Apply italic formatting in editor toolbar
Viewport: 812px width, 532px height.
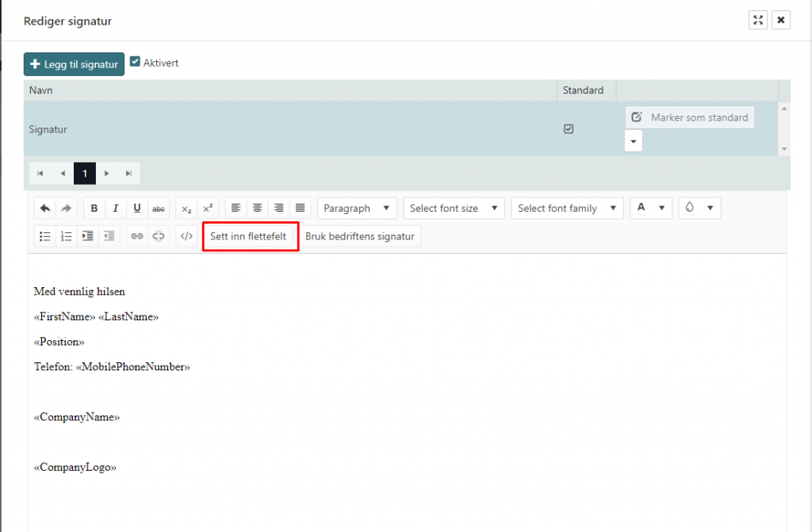click(x=116, y=209)
